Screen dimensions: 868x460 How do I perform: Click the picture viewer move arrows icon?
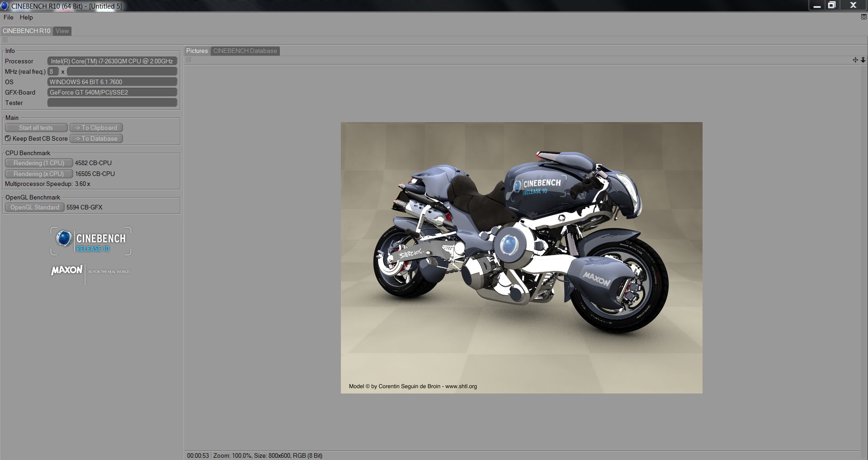(855, 60)
